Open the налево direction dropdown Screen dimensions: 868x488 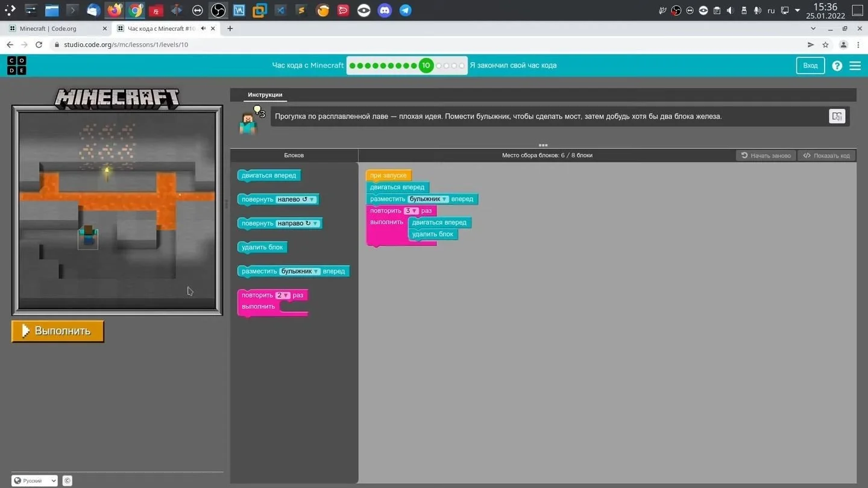pos(295,199)
